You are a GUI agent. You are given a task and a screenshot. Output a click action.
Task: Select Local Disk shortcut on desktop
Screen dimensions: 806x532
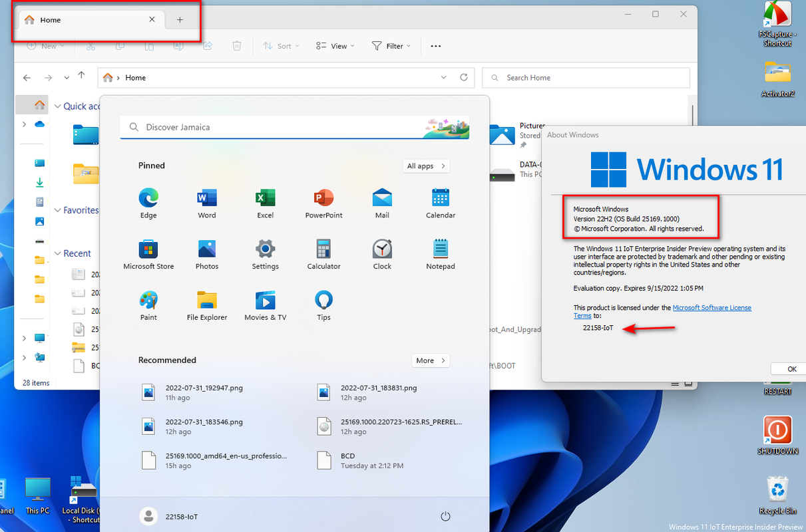[84, 499]
